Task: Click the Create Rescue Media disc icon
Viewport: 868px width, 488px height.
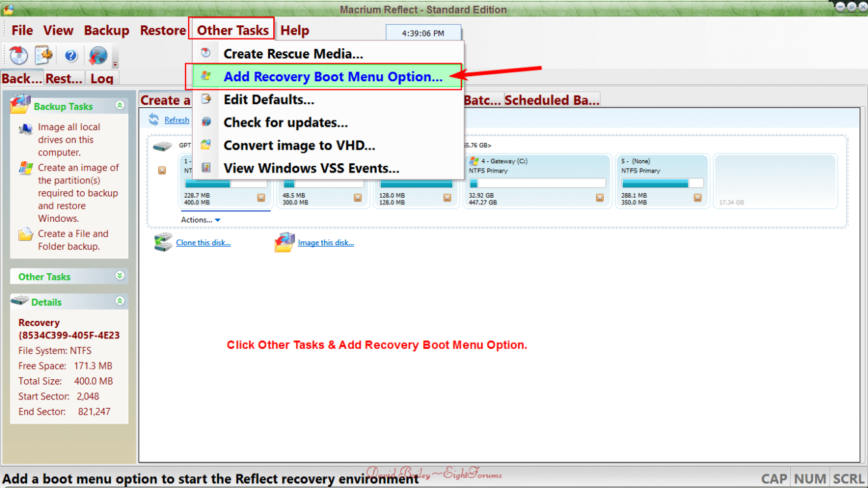Action: (x=206, y=53)
